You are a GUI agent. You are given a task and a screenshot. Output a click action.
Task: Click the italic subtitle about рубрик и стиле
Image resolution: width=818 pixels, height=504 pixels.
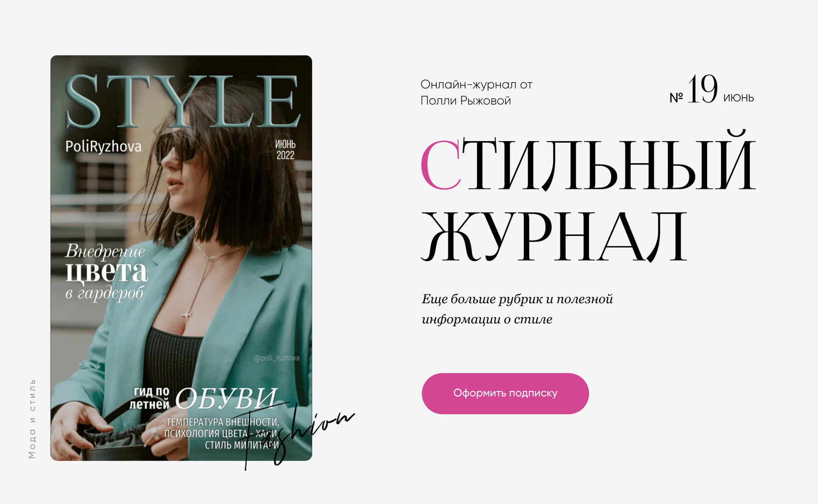(x=517, y=309)
